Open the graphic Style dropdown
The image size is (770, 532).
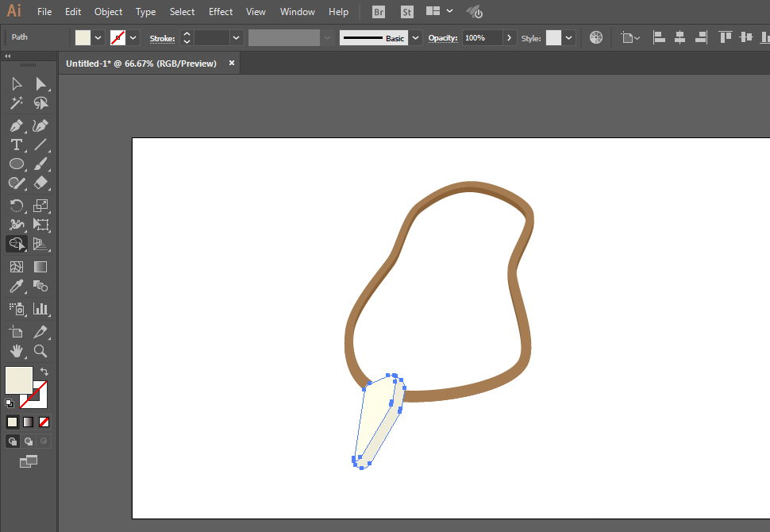click(x=568, y=38)
